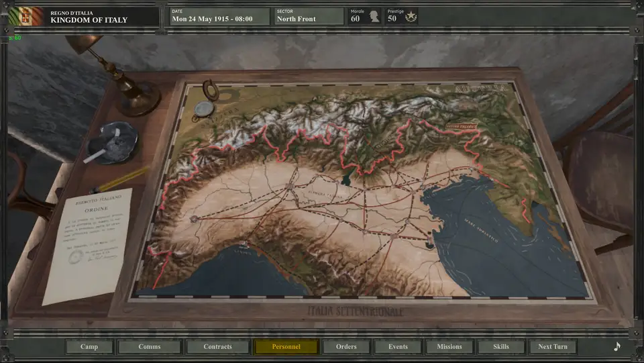This screenshot has width=644, height=363.
Task: Click the Morale soldier head icon
Action: [x=374, y=16]
